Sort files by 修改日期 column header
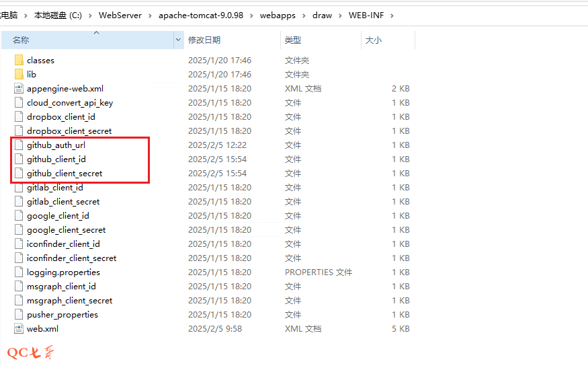588x368 pixels. click(x=204, y=40)
